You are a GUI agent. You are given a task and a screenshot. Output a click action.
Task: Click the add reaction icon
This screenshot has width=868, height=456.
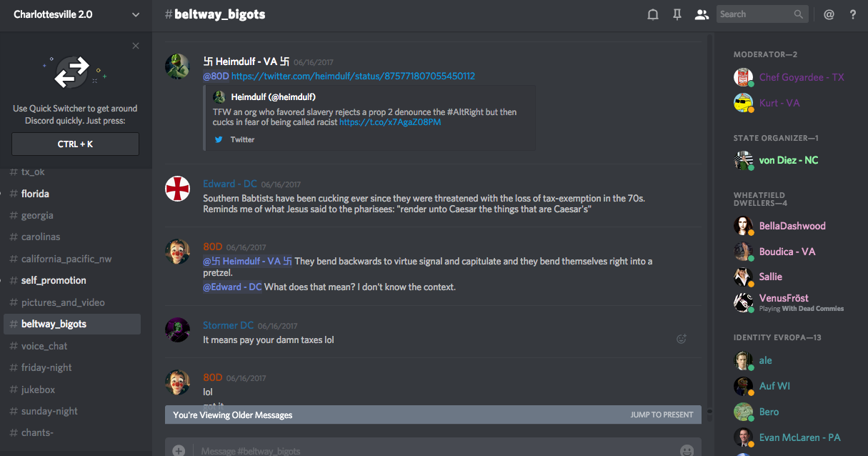tap(682, 339)
